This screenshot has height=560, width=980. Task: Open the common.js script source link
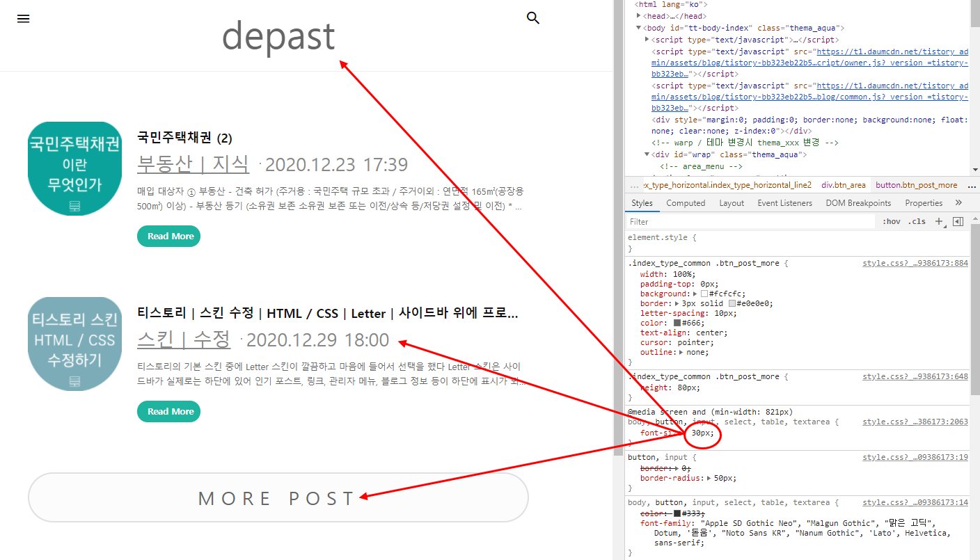click(809, 97)
